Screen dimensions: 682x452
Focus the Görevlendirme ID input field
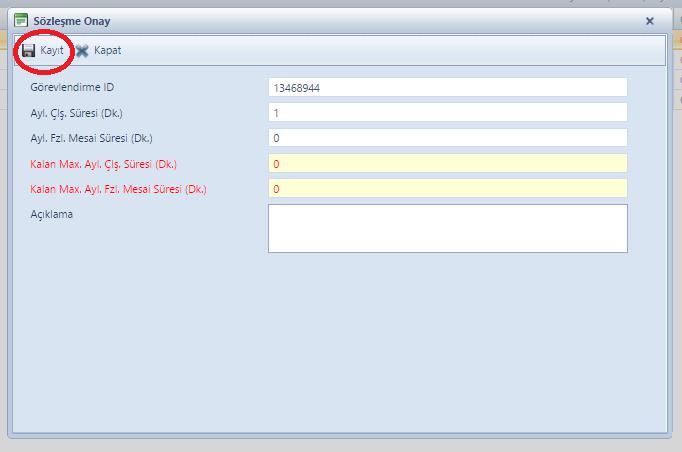coord(447,88)
